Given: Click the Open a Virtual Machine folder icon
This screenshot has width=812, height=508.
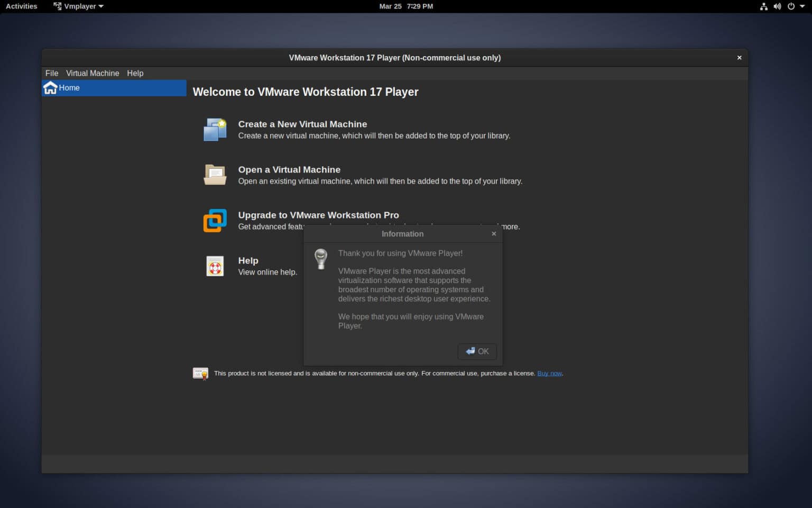Looking at the screenshot, I should coord(215,175).
